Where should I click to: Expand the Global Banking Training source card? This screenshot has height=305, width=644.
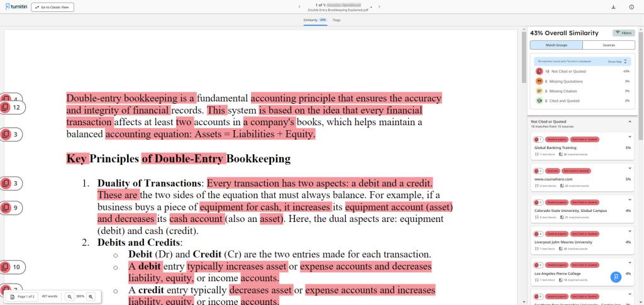click(x=630, y=136)
